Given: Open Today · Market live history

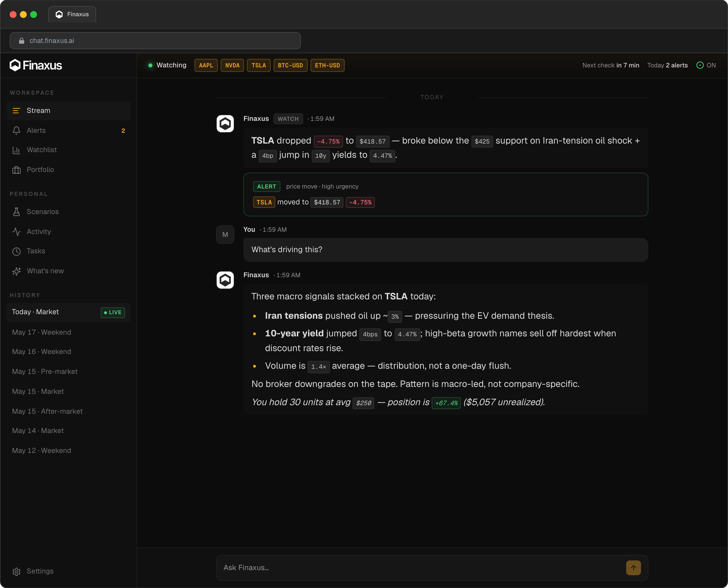Looking at the screenshot, I should (69, 312).
